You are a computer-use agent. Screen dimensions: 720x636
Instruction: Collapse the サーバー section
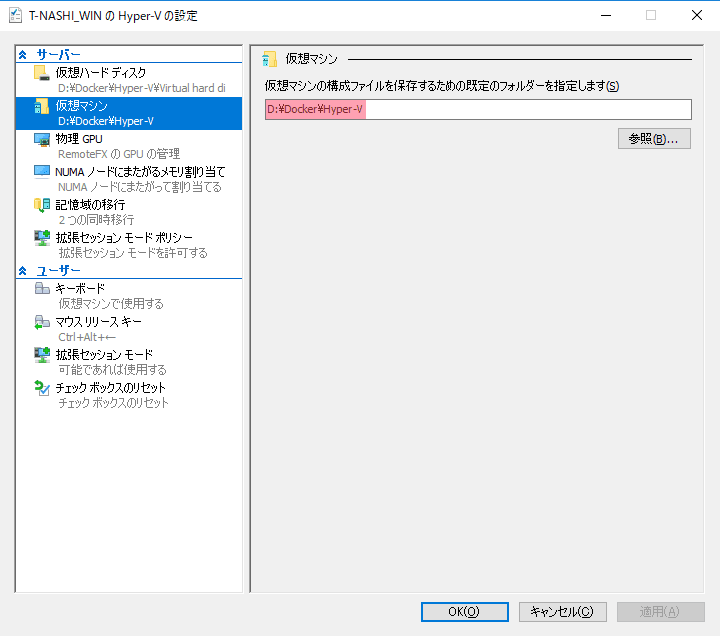22,55
